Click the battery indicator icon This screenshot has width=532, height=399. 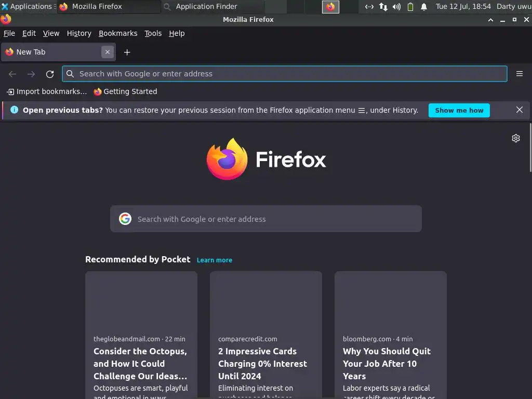[x=410, y=6]
